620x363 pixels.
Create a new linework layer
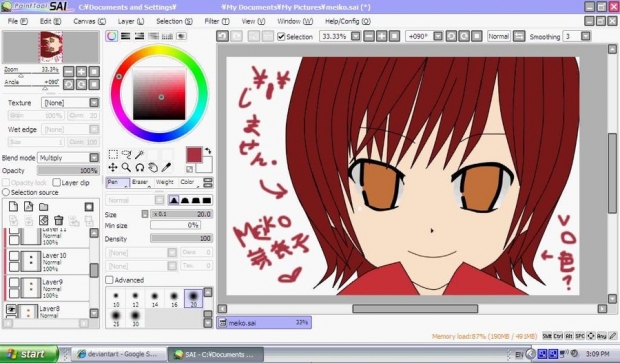point(28,206)
